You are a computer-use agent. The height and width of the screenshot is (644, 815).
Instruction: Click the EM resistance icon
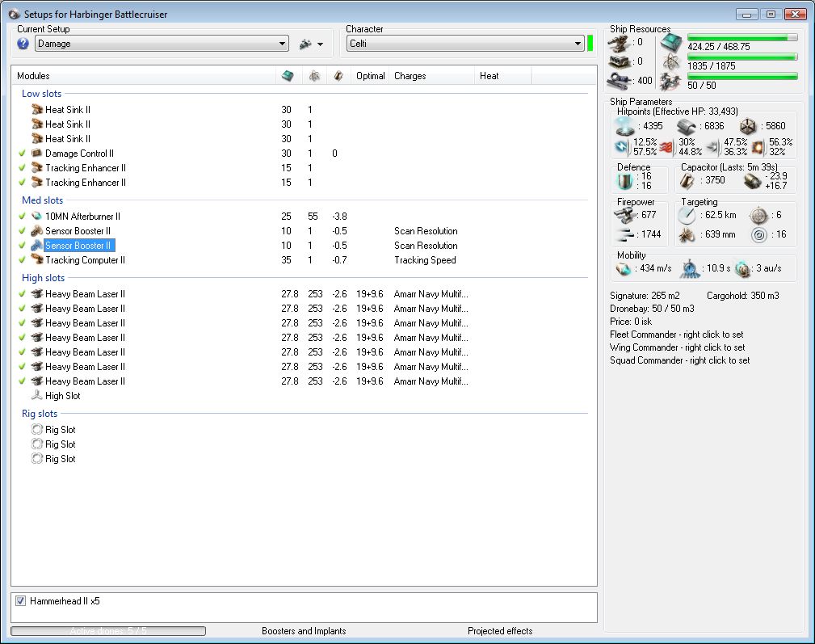(622, 147)
